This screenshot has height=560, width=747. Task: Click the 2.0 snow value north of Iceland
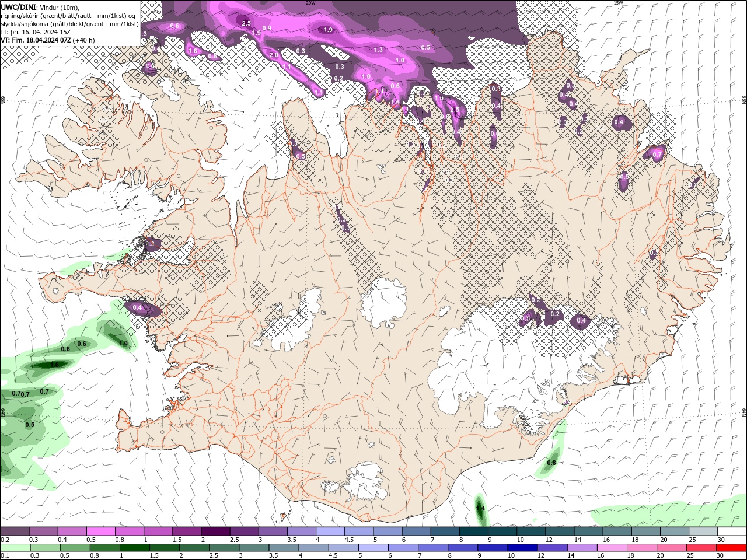[x=274, y=55]
